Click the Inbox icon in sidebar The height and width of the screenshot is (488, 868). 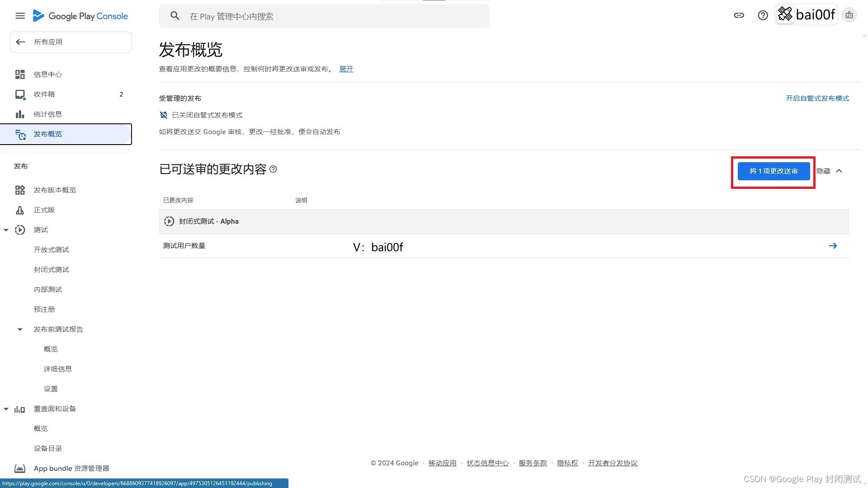(x=20, y=94)
